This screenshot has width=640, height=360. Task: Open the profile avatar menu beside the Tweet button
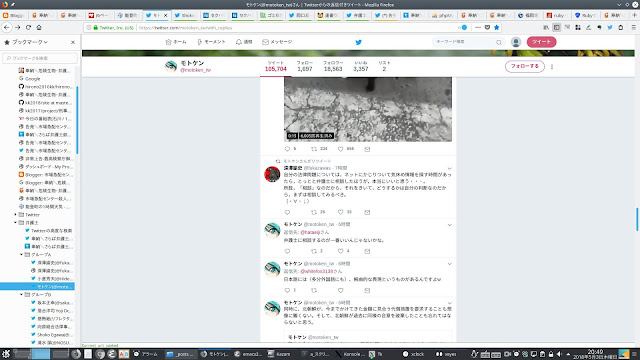pos(516,42)
